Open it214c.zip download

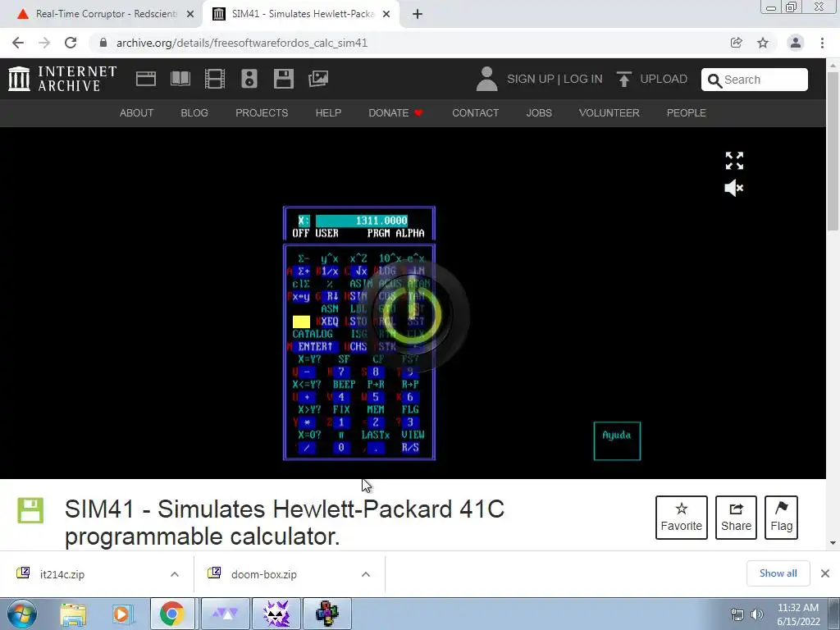tap(62, 574)
